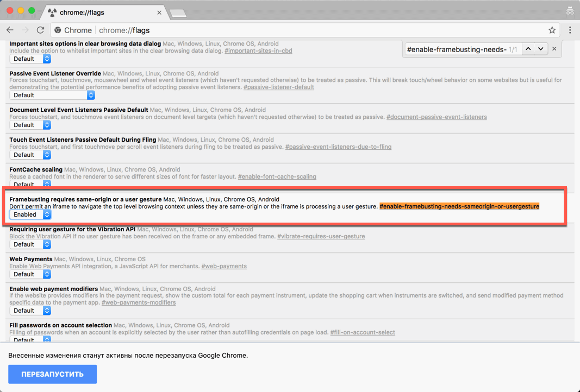The width and height of the screenshot is (580, 392).
Task: Follow #vibrate-requires-user-gesture link
Action: click(x=321, y=237)
